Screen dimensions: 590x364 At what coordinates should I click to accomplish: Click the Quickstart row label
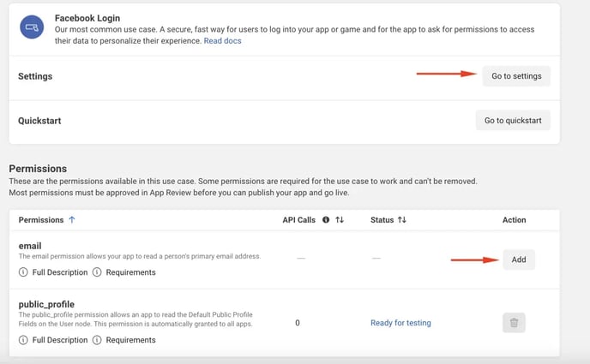(x=39, y=121)
